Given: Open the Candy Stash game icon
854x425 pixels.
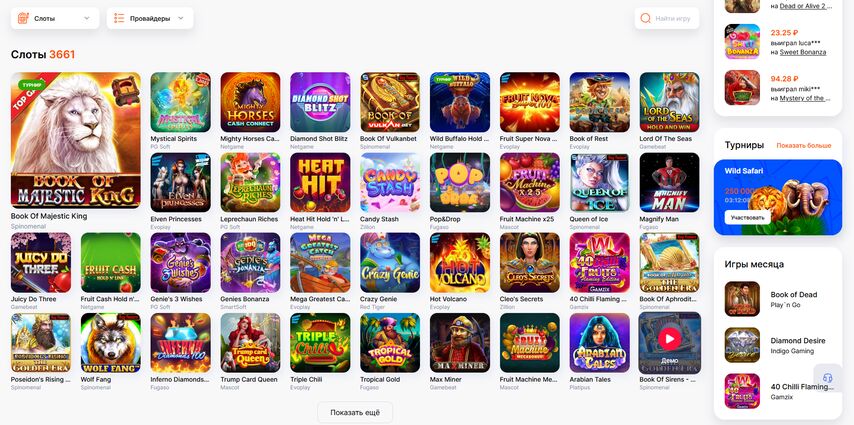Looking at the screenshot, I should pyautogui.click(x=390, y=182).
